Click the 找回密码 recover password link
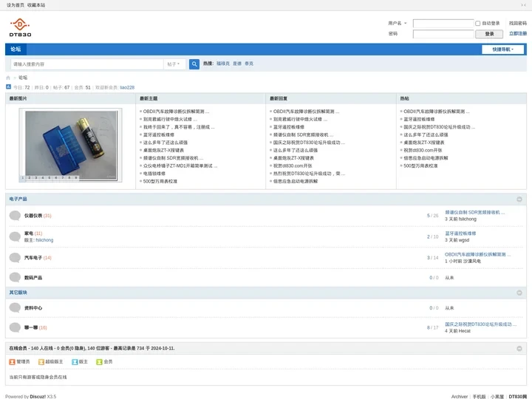Viewport: 532px width, 399px height. pos(518,23)
